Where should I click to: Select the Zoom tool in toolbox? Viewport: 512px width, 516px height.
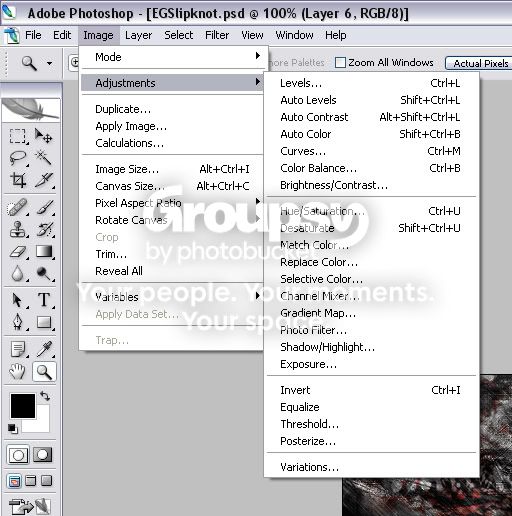[x=44, y=371]
